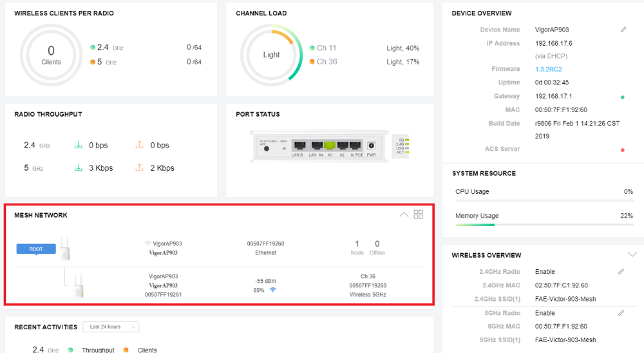Click Ch.36 in mesh node row
644x353 pixels.
click(x=368, y=276)
